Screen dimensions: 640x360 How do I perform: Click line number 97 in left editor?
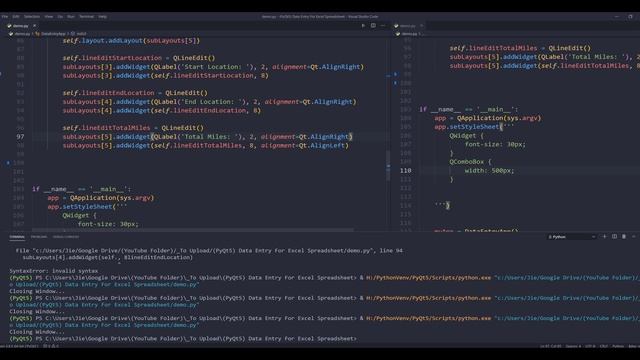pos(20,137)
